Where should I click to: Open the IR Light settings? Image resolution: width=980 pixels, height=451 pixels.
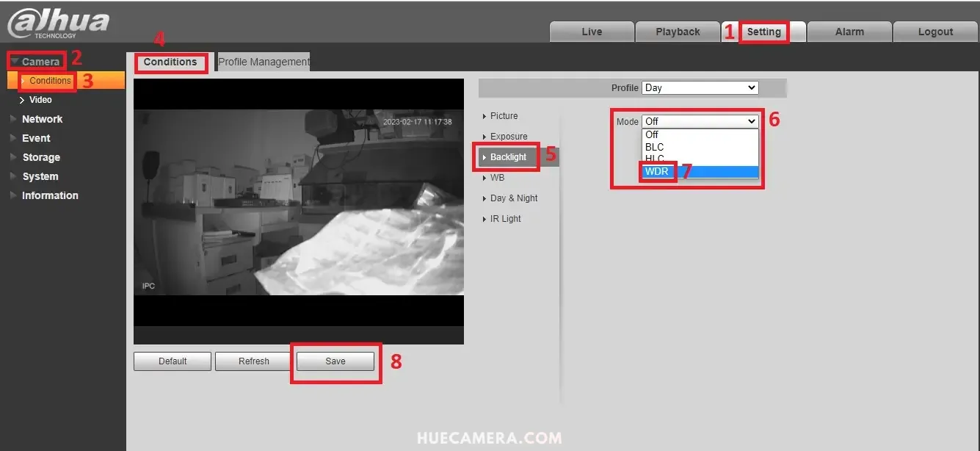tap(506, 218)
